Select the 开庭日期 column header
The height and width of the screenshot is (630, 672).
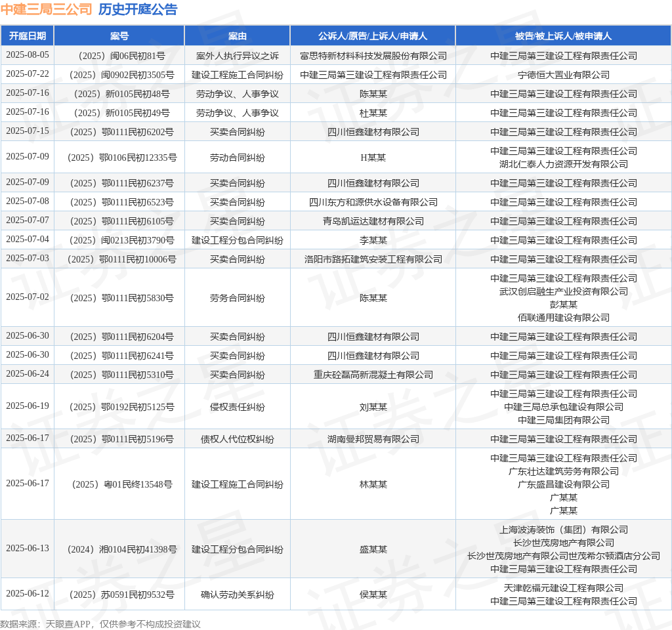pos(28,35)
